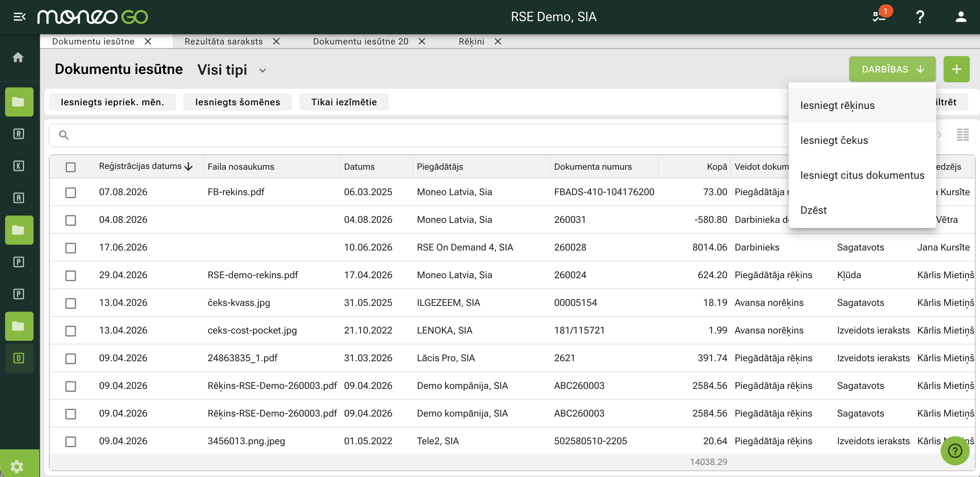Switch to the Rezultāta saraksts tab
The image size is (980, 477).
[224, 42]
